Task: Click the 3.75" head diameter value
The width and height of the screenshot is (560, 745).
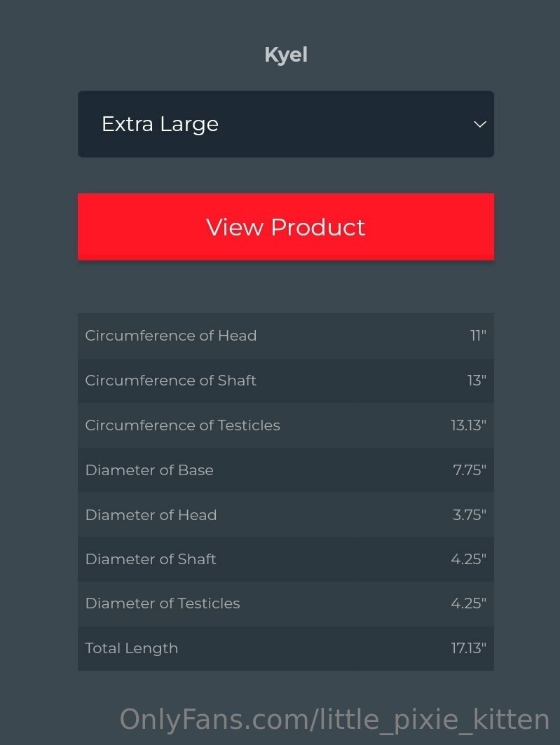Action: tap(470, 514)
